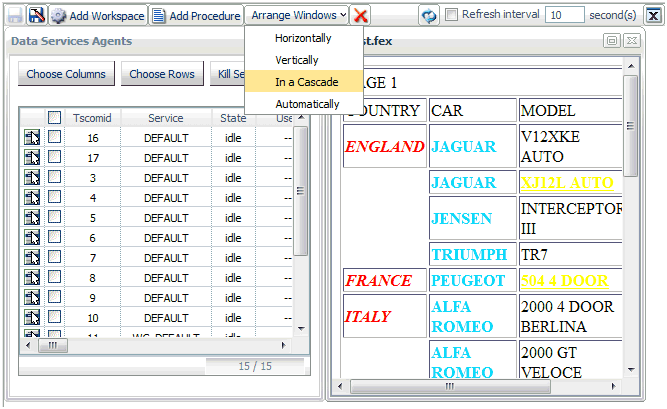The height and width of the screenshot is (409, 667).
Task: Click the PEUGEOT car cell
Action: coord(473,280)
